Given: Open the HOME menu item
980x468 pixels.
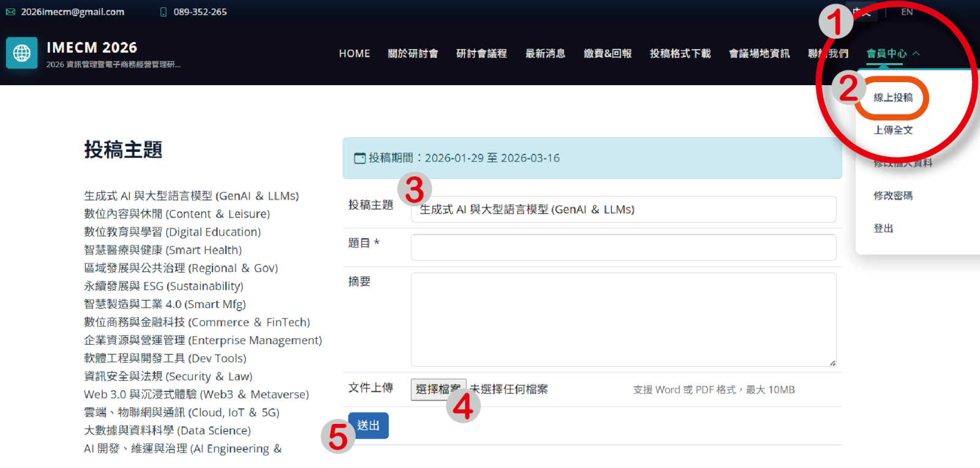Looking at the screenshot, I should 354,53.
